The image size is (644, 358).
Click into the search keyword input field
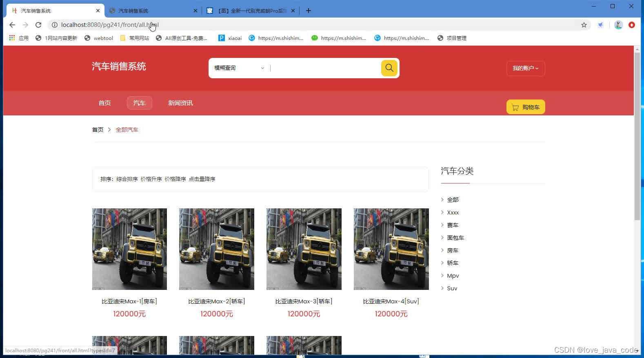pos(325,68)
